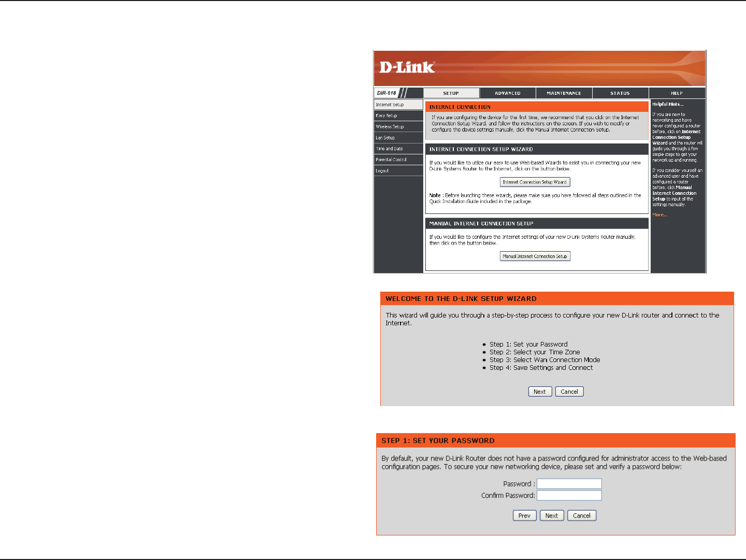746x560 pixels.
Task: Click the 'Step 4: Save Settings and Connect' bullet
Action: tap(541, 368)
